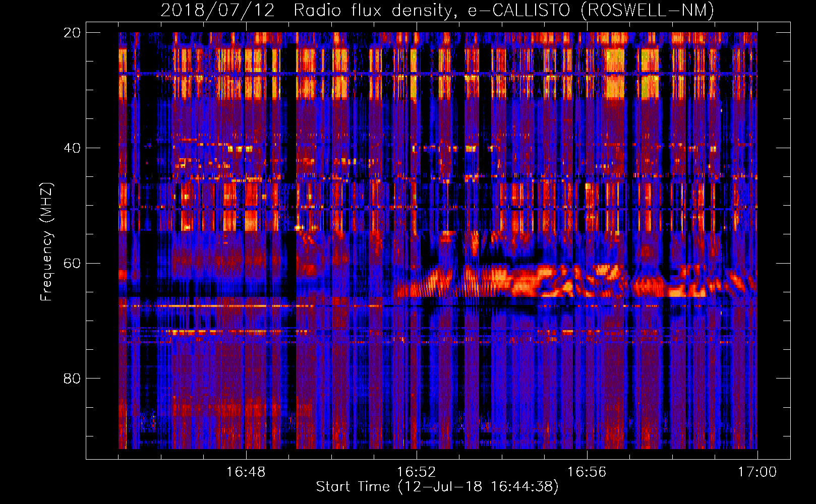
Task: Click the 60 frequency tick label
Action: [72, 263]
